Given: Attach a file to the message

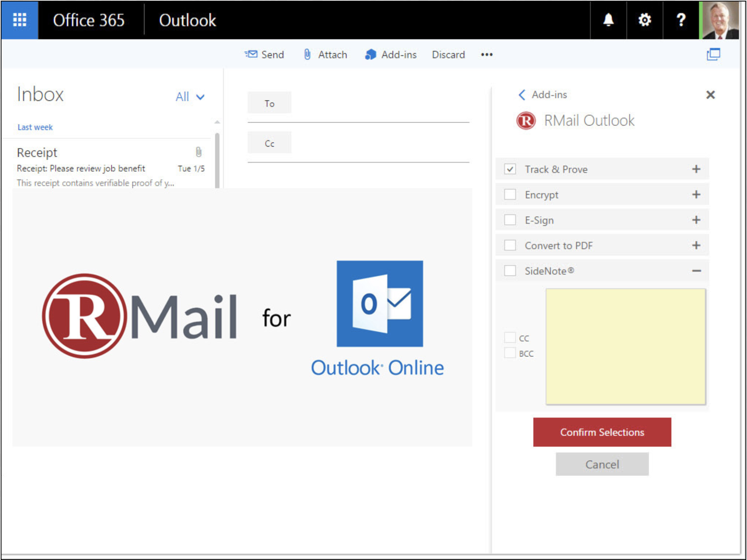Looking at the screenshot, I should [x=325, y=55].
